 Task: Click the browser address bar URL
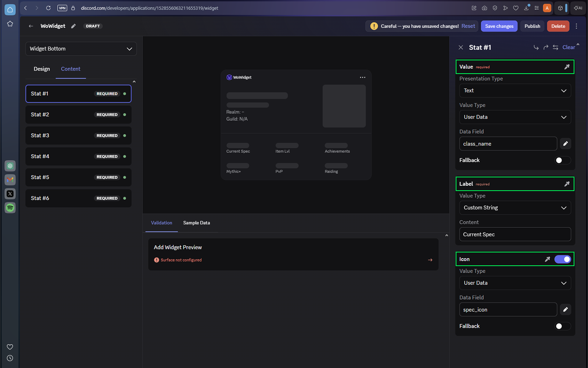pos(149,8)
